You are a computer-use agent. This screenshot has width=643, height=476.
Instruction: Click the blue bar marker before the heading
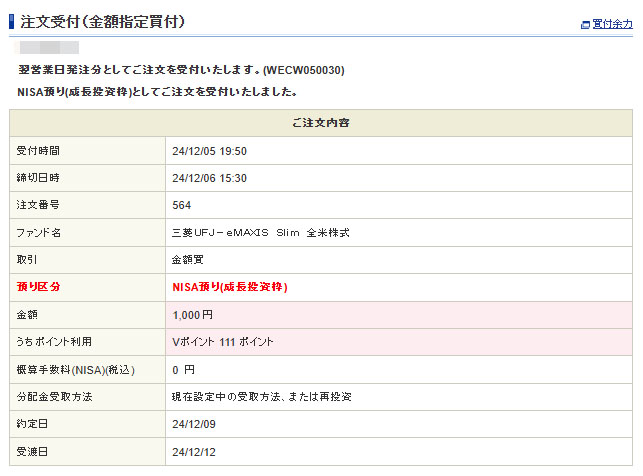[12, 21]
